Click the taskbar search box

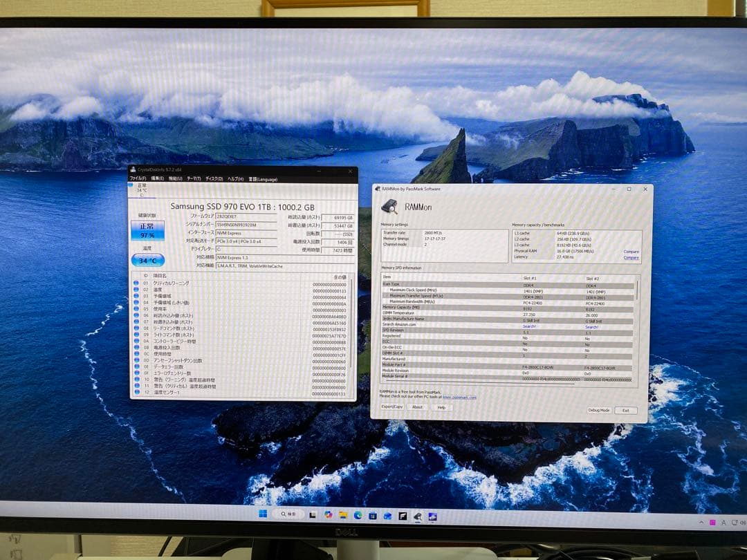click(288, 514)
